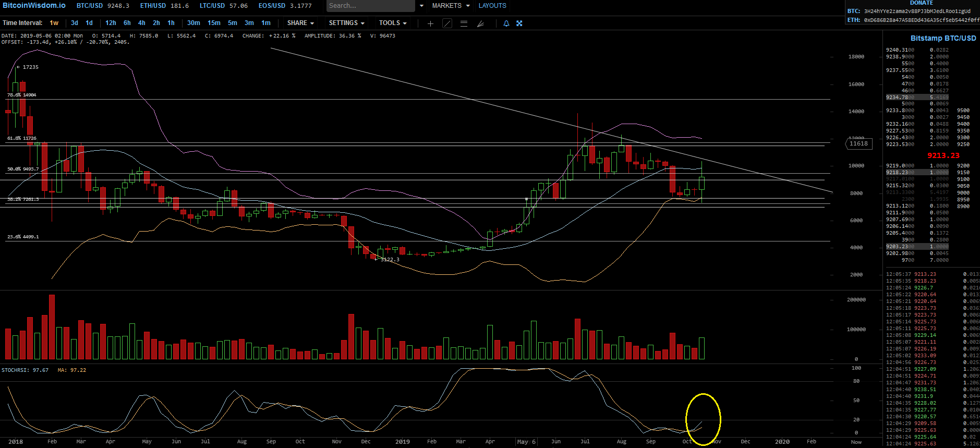Go to BitcoinWisdom.io home logo
This screenshot has width=980, height=448.
point(34,5)
